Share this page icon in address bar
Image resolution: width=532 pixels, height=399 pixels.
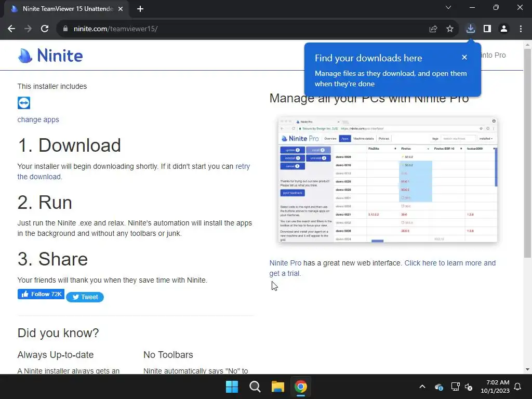coord(433,29)
